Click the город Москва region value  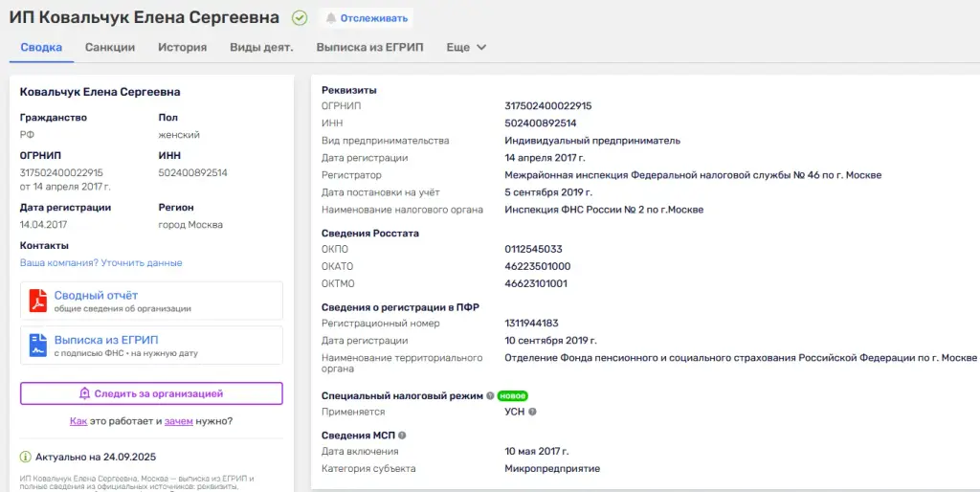pyautogui.click(x=190, y=225)
